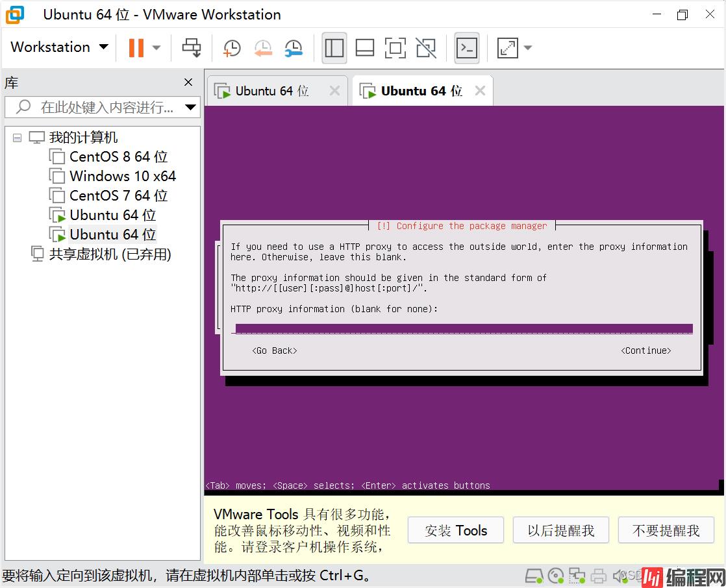The image size is (726, 588).
Task: Close the library panel with X
Action: [188, 82]
